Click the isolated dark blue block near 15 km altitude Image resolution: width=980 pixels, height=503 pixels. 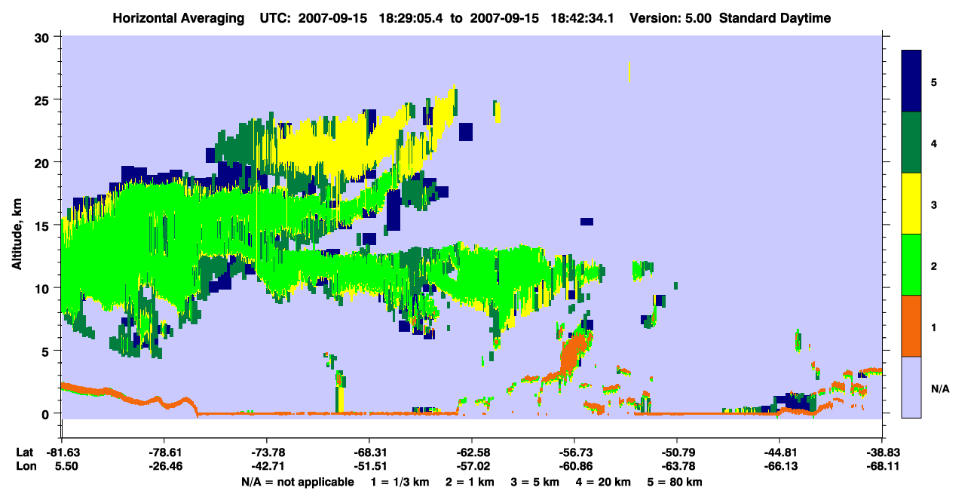(x=586, y=222)
